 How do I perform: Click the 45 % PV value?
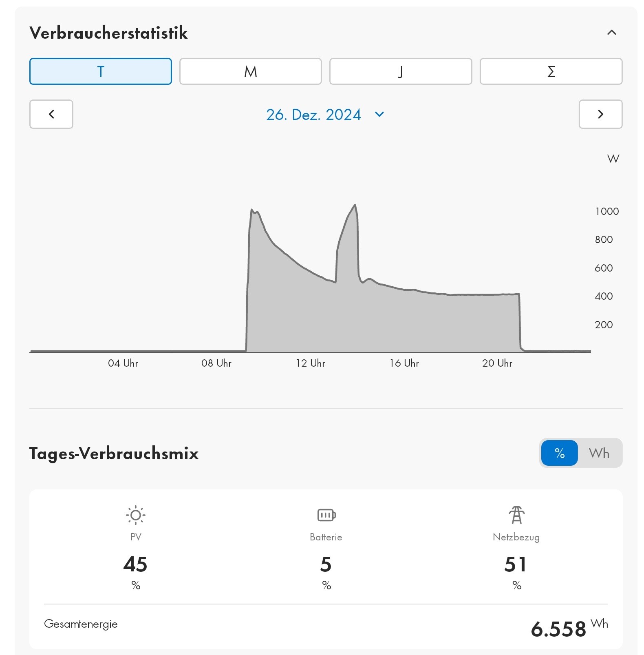(x=135, y=564)
